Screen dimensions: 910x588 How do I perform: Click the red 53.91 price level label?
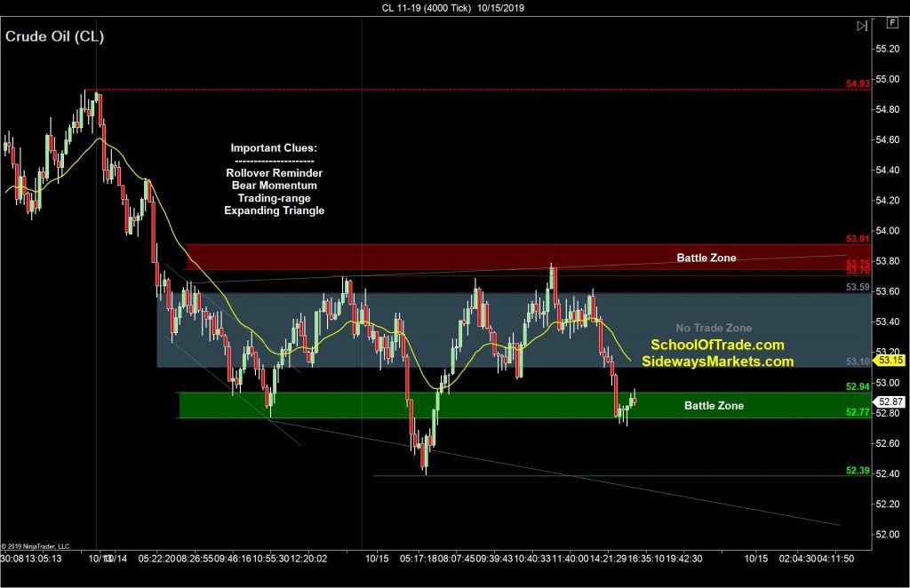click(x=858, y=239)
